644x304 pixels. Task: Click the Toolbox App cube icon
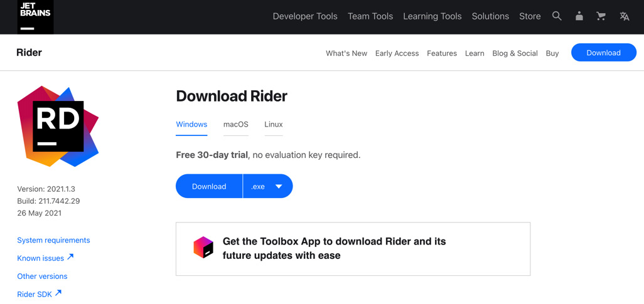(203, 248)
